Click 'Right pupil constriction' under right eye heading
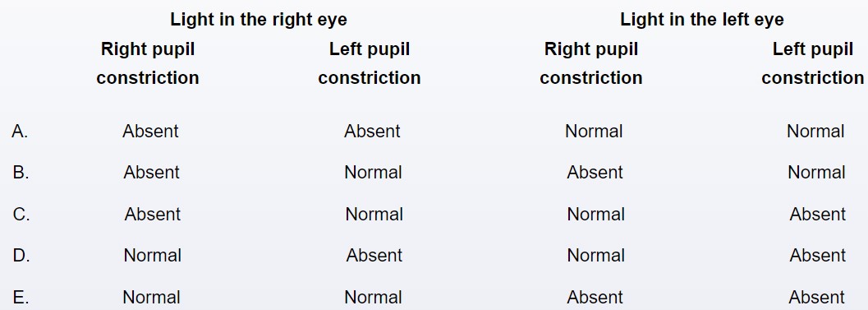Viewport: 868px width, 310px height. [x=148, y=63]
